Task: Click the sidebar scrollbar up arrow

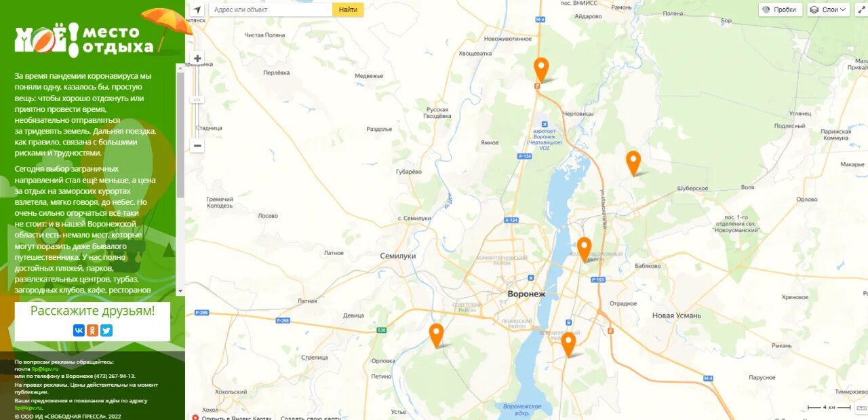Action: 180,68
